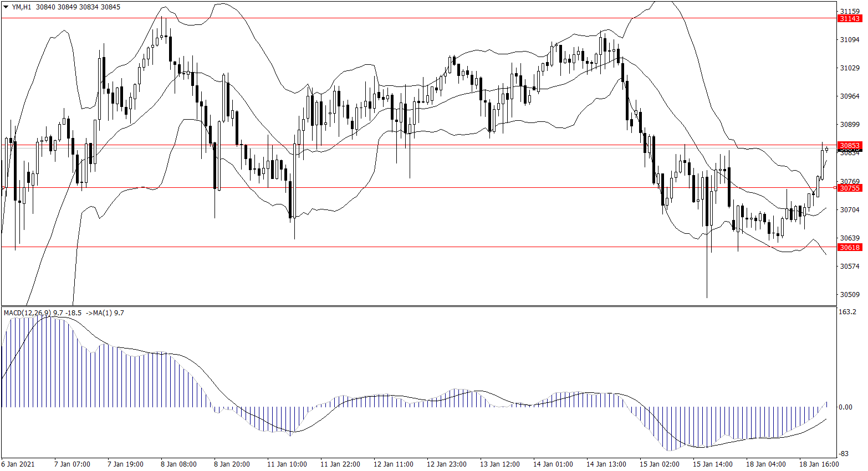Screen dimensions: 868x471
Task: Click the -83 value on MACD scale
Action: coord(844,454)
